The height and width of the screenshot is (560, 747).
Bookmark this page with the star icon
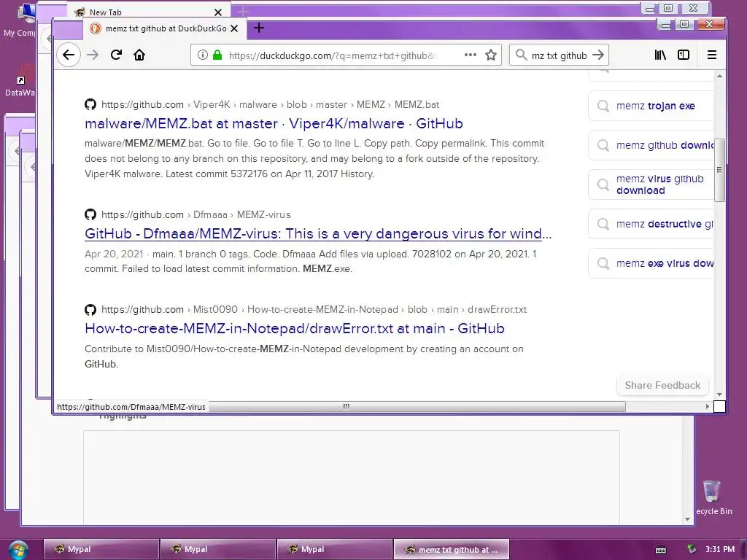coord(491,55)
